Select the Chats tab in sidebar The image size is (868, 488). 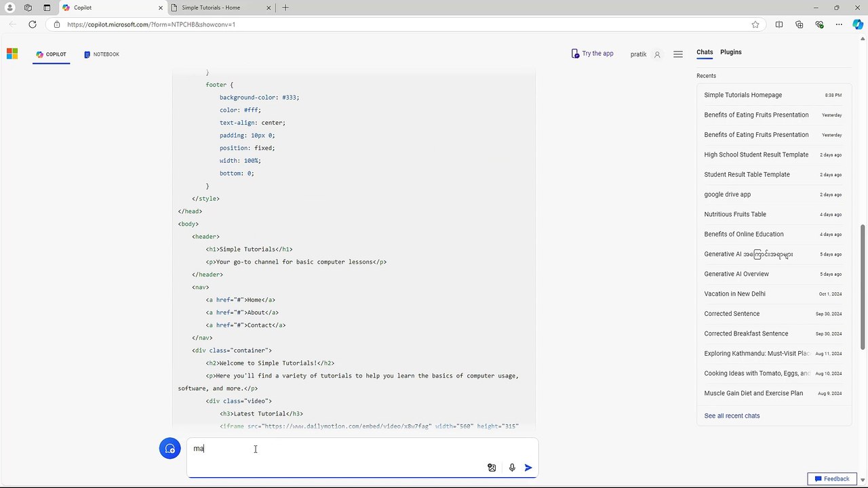705,52
